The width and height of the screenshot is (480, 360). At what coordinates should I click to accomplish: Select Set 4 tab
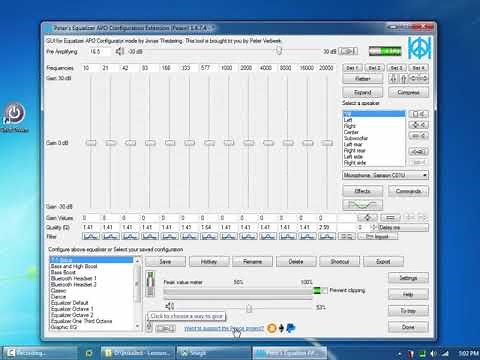click(x=419, y=68)
